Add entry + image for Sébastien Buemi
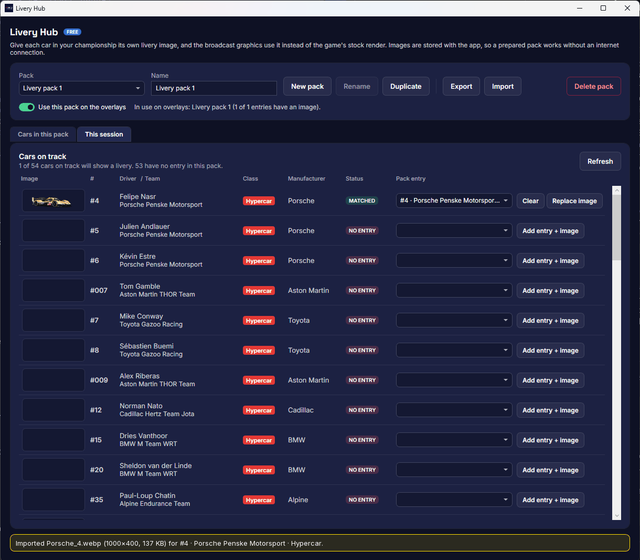 (x=550, y=350)
